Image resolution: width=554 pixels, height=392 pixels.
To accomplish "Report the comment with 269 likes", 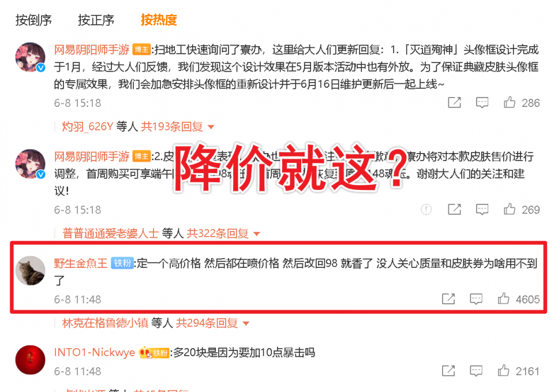I will [x=426, y=210].
